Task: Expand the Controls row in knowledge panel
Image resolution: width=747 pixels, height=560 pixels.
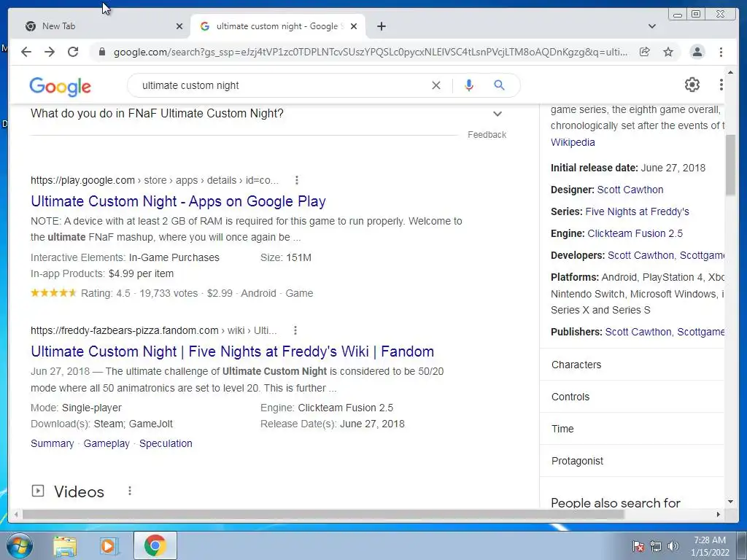Action: (x=632, y=397)
